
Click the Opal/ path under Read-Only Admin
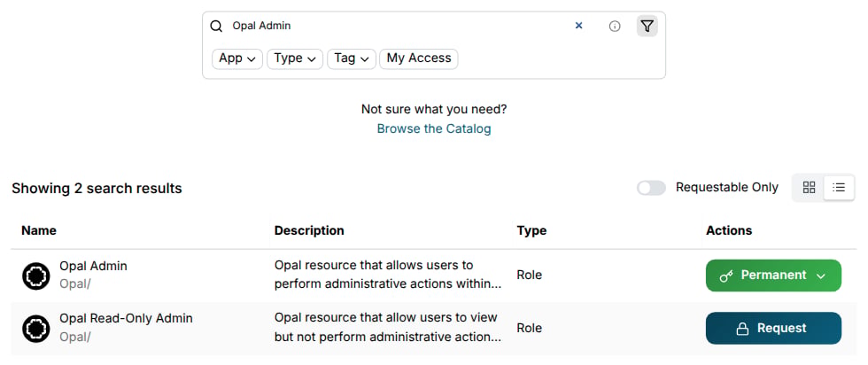(x=74, y=337)
